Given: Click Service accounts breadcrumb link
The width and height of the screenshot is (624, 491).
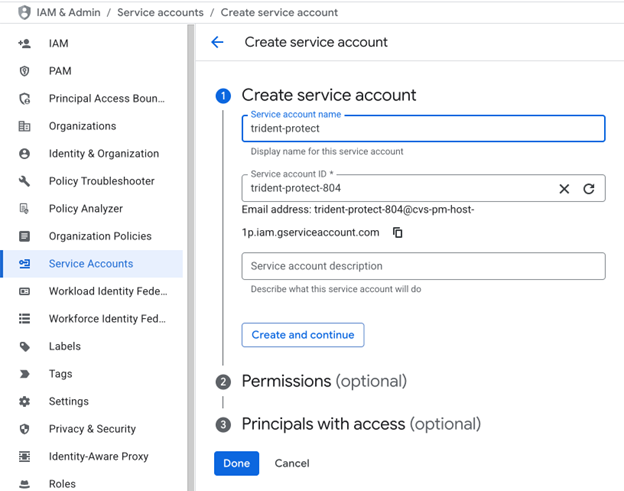Looking at the screenshot, I should (160, 13).
